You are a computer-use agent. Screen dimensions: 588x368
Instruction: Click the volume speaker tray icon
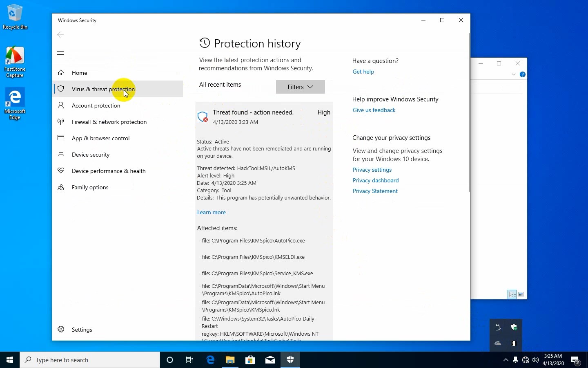[535, 360]
